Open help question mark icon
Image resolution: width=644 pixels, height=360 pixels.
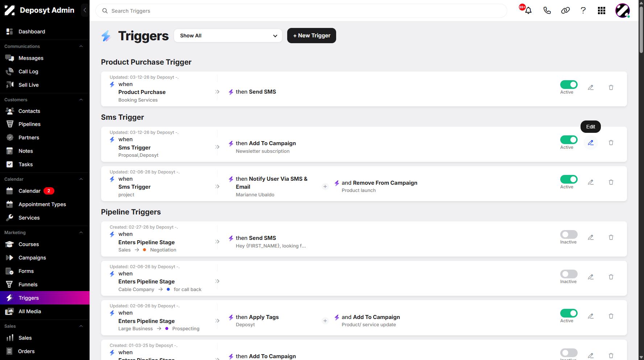click(x=583, y=11)
